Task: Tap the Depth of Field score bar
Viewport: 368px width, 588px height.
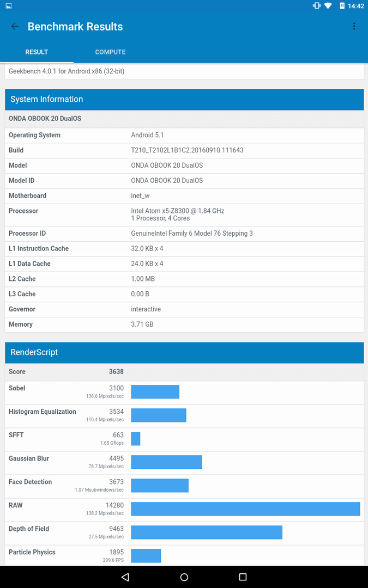Action: coord(207,532)
